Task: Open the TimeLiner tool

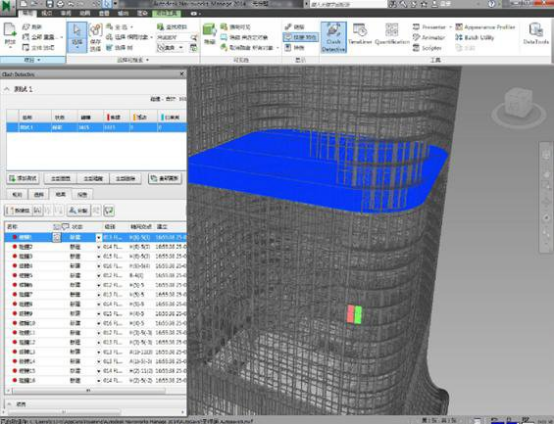Action: coord(360,34)
